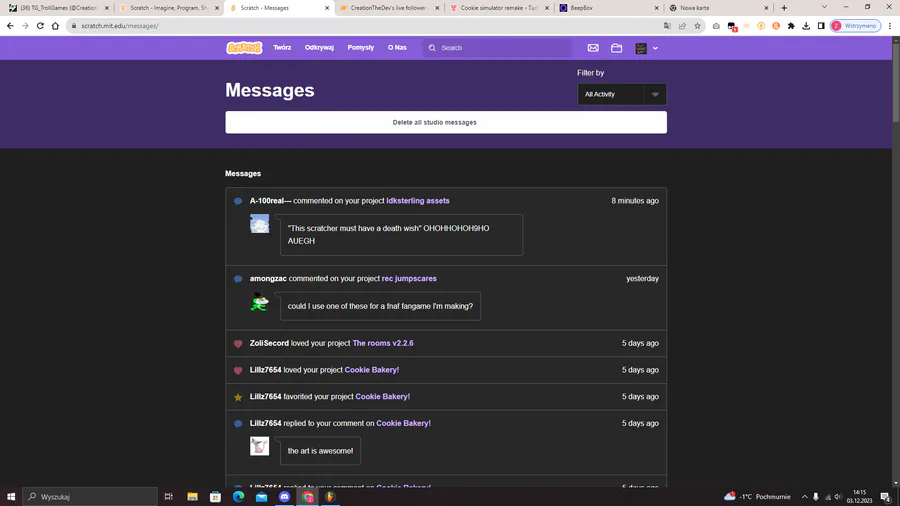Open the Idksterling assets project link
Image resolution: width=900 pixels, height=506 pixels.
click(418, 201)
